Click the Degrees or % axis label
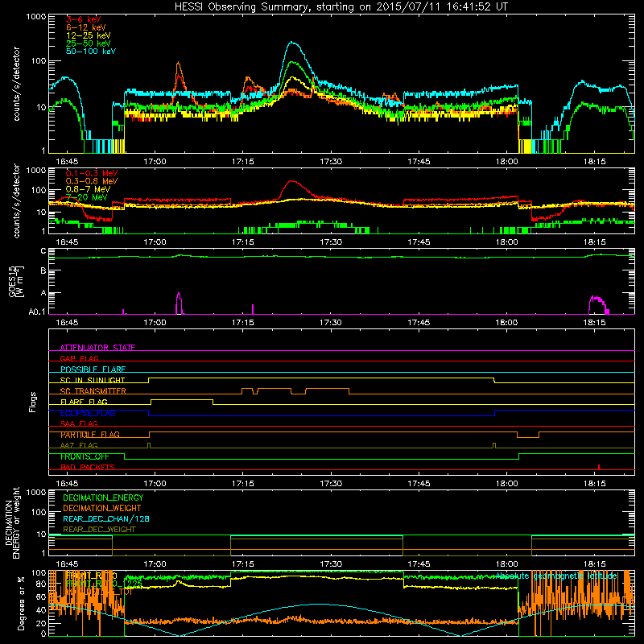The image size is (644, 644). click(21, 604)
